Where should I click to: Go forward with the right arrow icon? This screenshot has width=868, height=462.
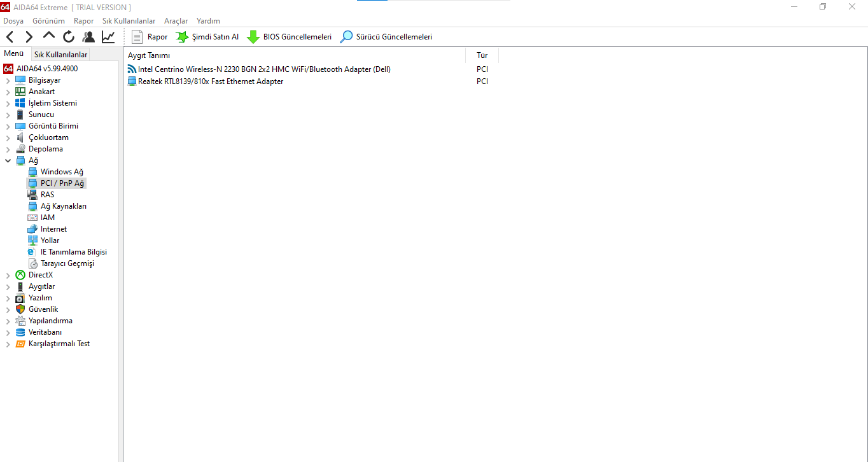[29, 37]
